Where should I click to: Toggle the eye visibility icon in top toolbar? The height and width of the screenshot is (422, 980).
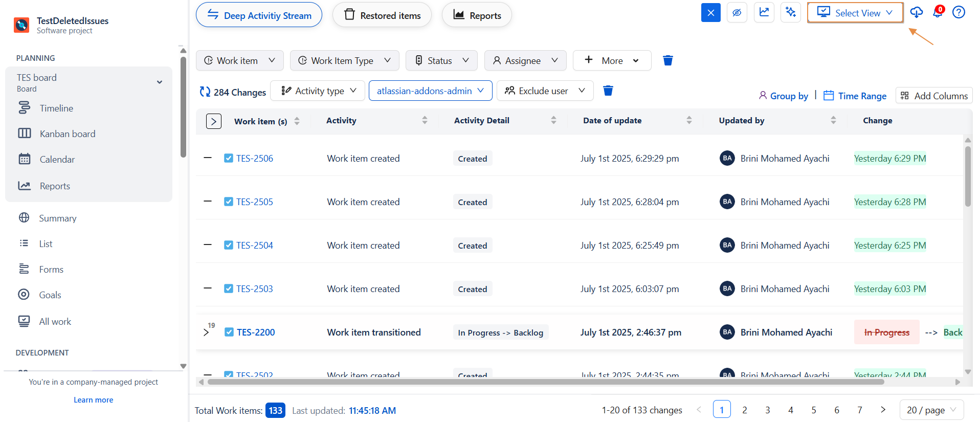(737, 13)
